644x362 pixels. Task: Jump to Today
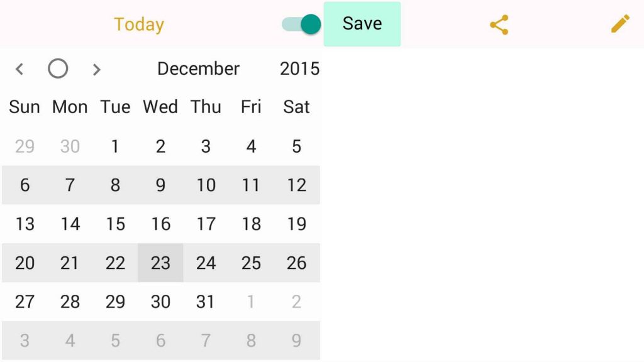click(x=139, y=25)
